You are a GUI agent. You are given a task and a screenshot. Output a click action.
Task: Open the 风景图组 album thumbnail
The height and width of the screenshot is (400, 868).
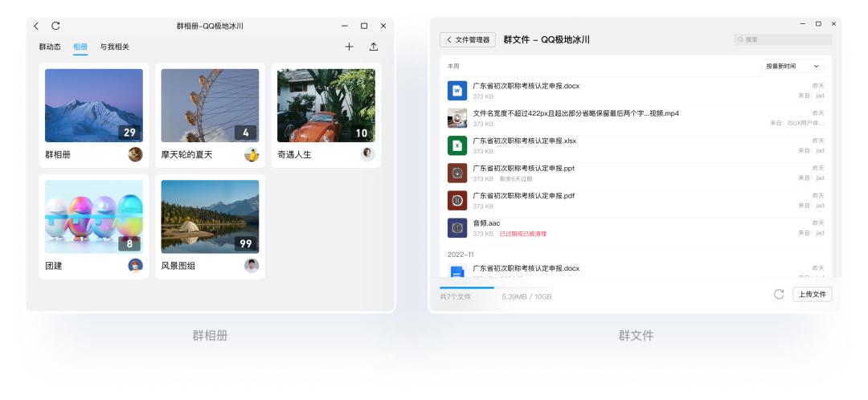[210, 216]
